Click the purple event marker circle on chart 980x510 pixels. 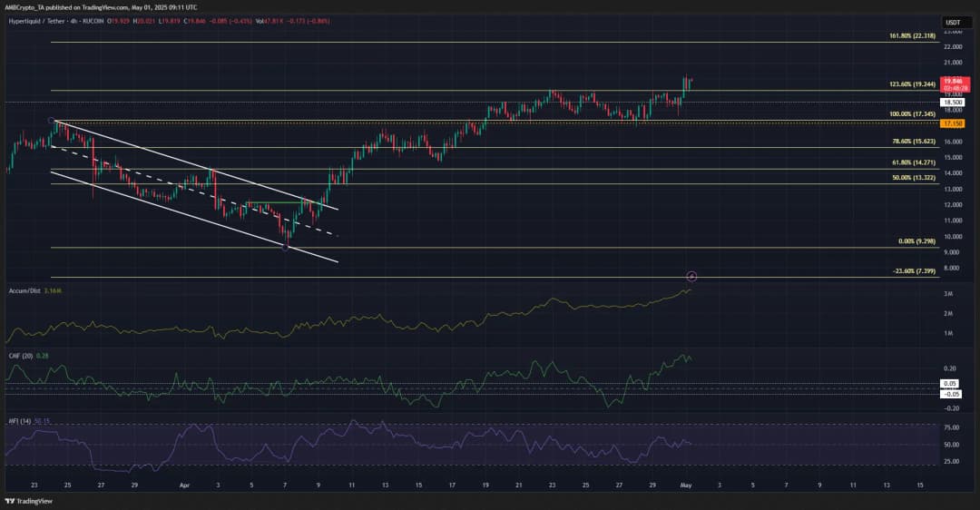[691, 275]
